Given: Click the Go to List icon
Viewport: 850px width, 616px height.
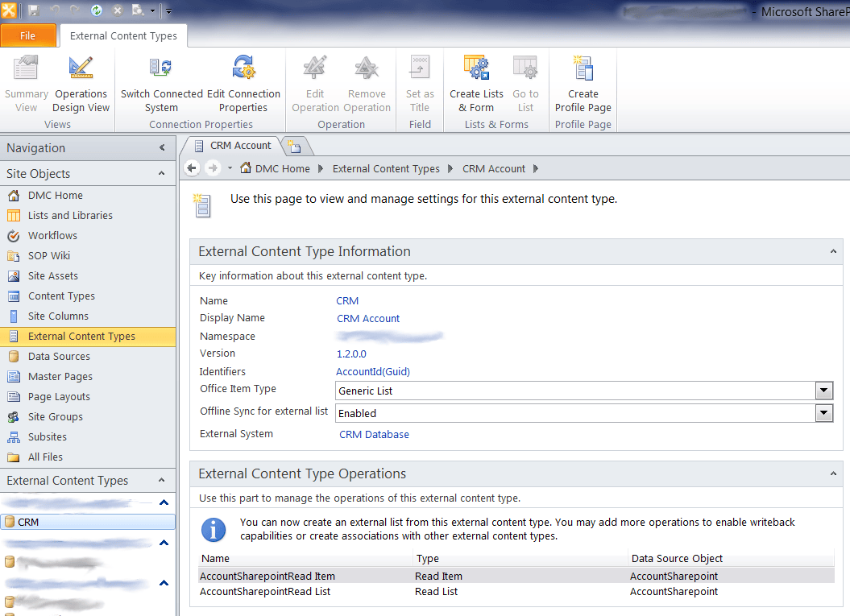Looking at the screenshot, I should click(x=525, y=68).
